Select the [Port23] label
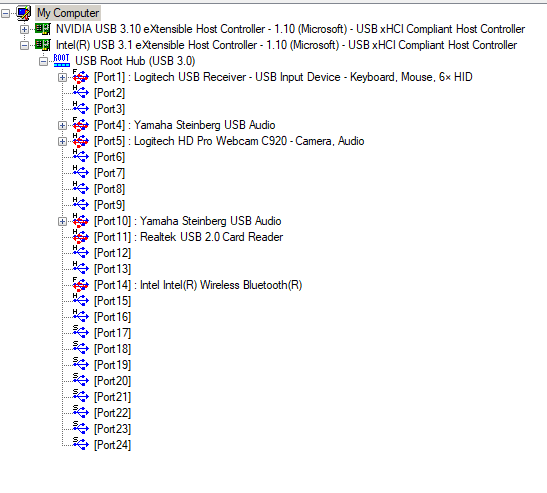Screen dimensions: 547x493 [x=112, y=429]
